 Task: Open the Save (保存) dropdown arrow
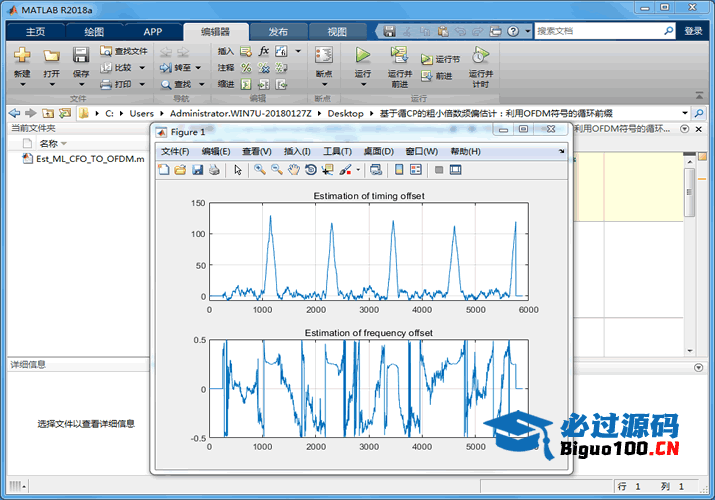[81, 84]
